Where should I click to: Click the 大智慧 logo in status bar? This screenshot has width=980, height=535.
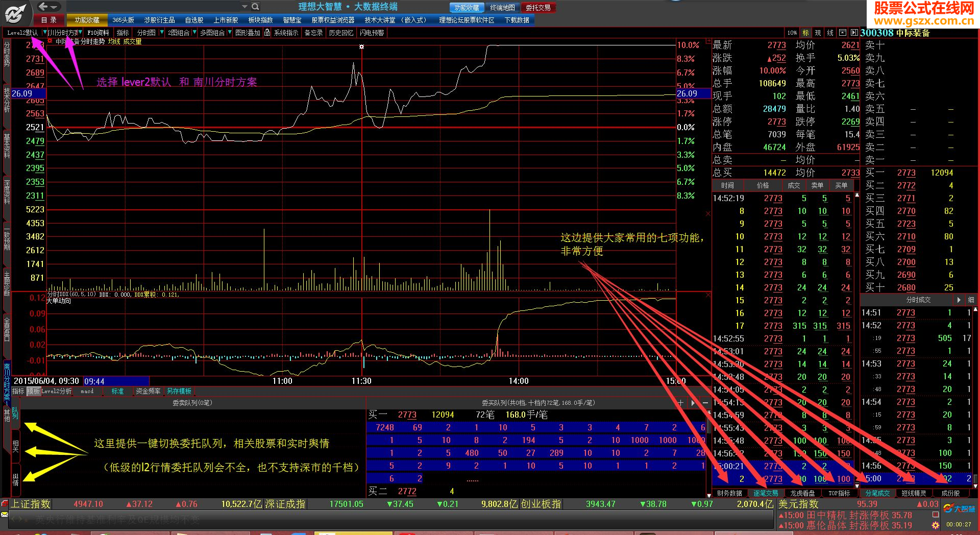(959, 508)
